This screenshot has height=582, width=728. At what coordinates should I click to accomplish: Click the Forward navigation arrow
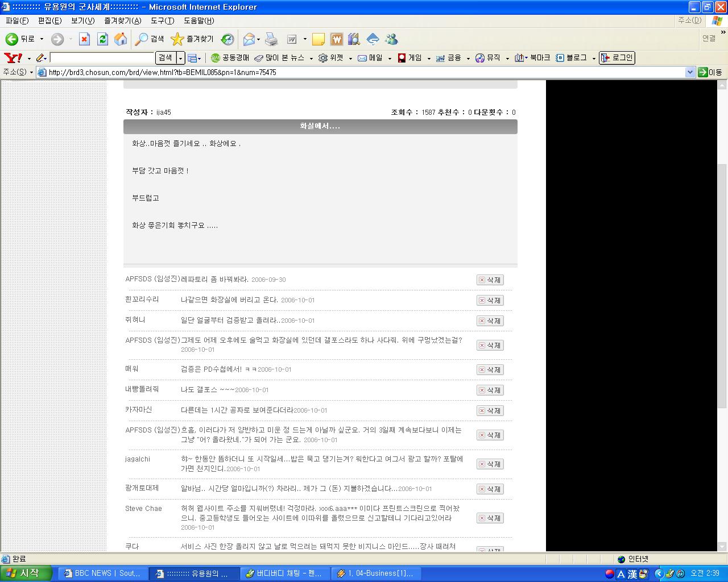[x=57, y=39]
